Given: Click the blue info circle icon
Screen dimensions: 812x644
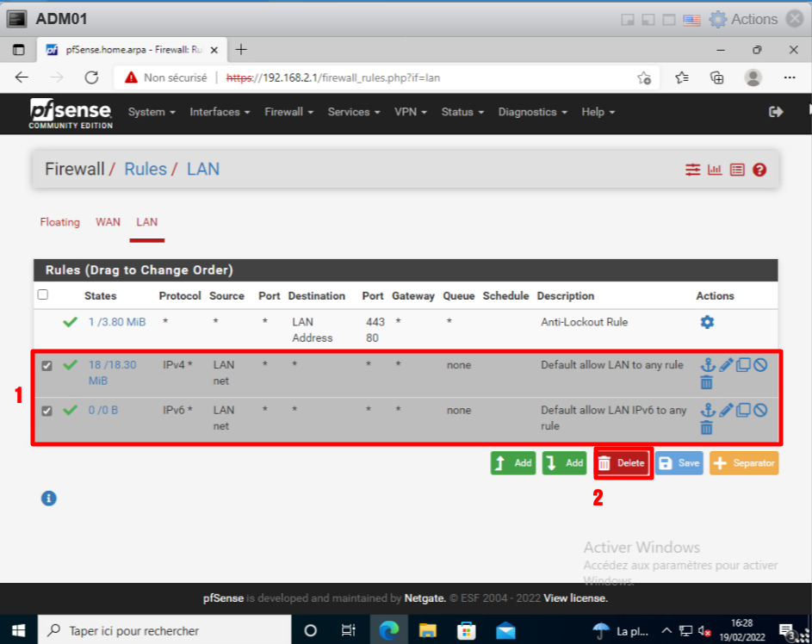Looking at the screenshot, I should tap(49, 498).
